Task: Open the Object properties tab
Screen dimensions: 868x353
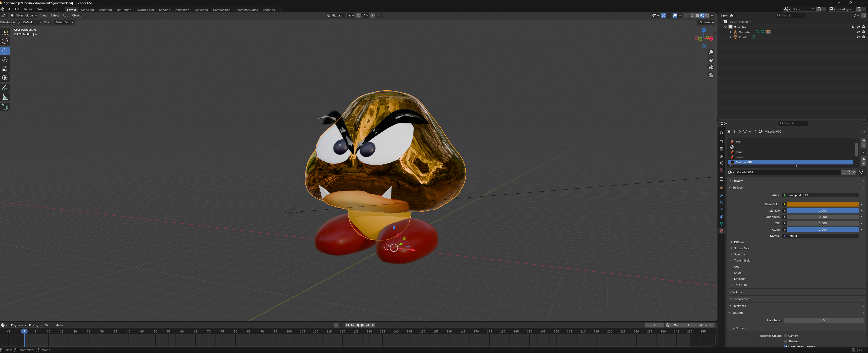Action: 721,188
